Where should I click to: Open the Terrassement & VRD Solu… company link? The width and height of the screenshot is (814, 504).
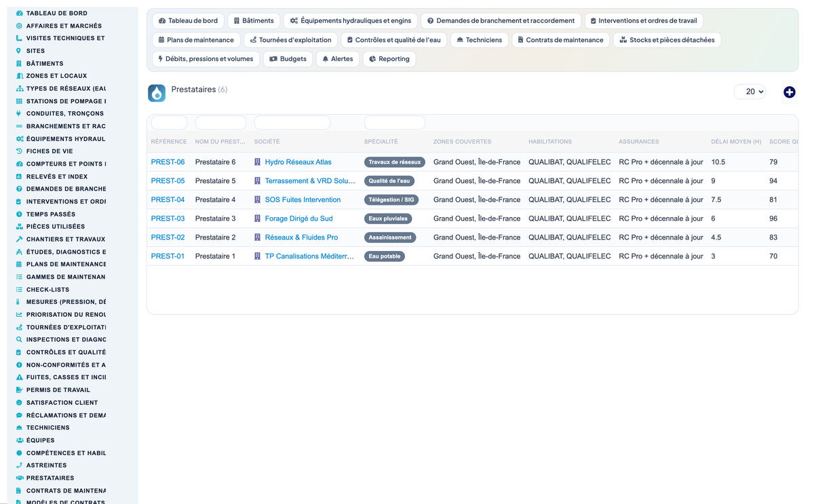coord(310,181)
